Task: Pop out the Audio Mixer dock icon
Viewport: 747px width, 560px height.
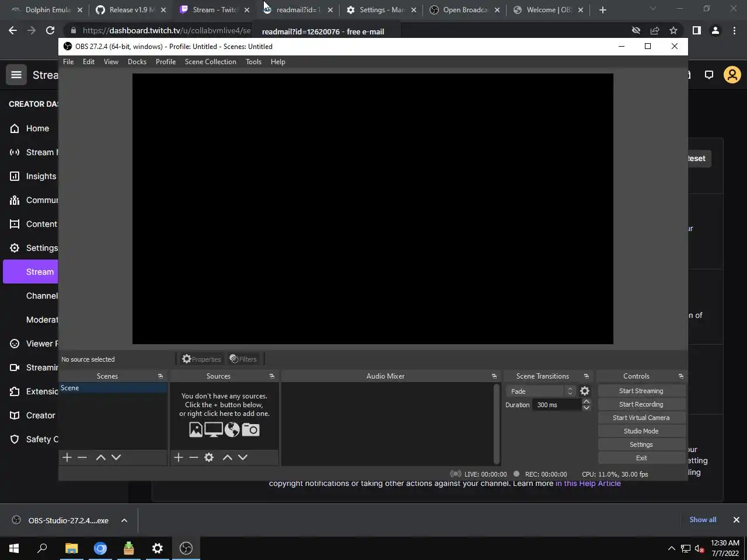Action: tap(494, 376)
